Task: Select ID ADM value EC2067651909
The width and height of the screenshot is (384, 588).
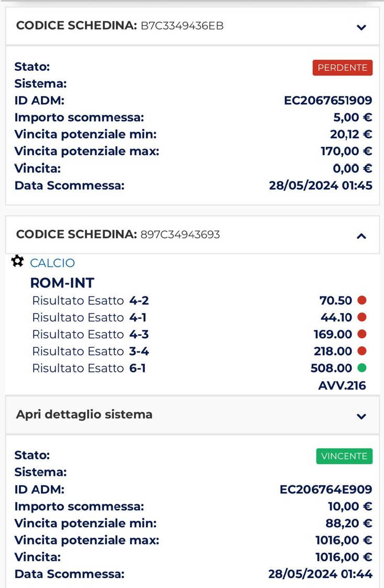Action: click(328, 100)
